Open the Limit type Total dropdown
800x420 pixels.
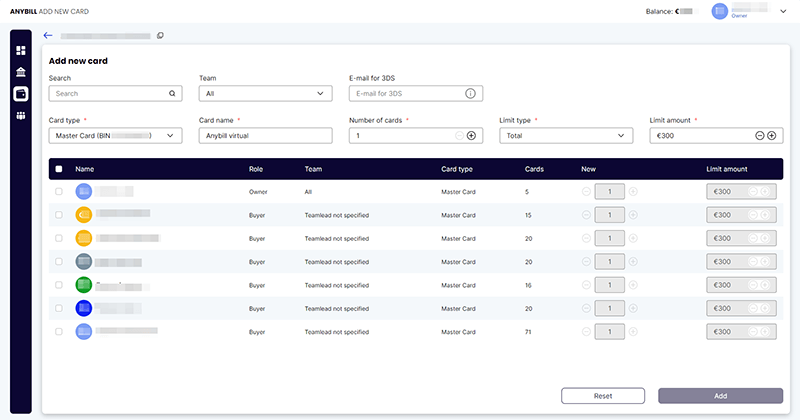click(566, 136)
